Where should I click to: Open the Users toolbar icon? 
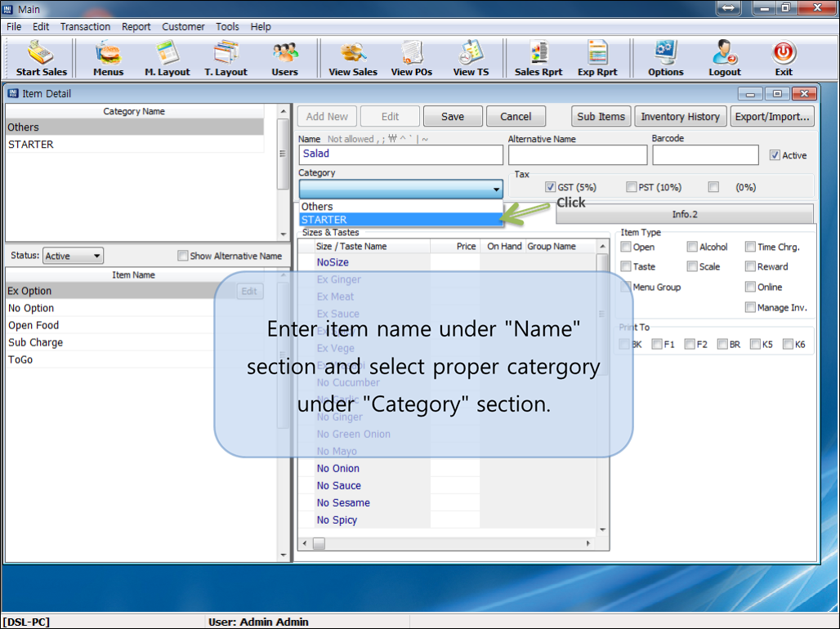click(284, 58)
